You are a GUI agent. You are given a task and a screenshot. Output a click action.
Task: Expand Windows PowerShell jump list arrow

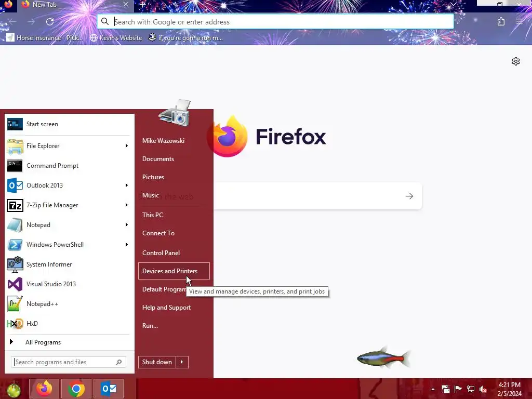click(x=127, y=245)
